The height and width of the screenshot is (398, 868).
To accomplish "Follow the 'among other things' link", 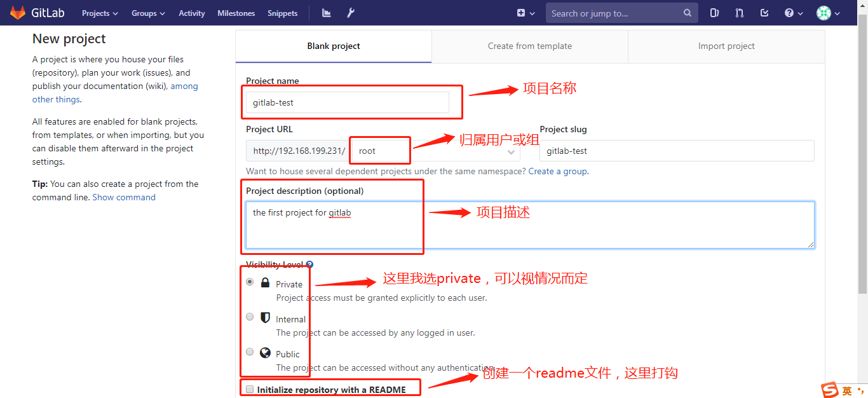I will pos(115,93).
